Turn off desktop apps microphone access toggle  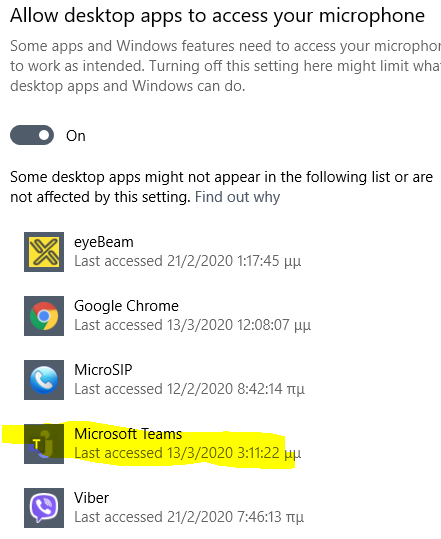(x=32, y=135)
